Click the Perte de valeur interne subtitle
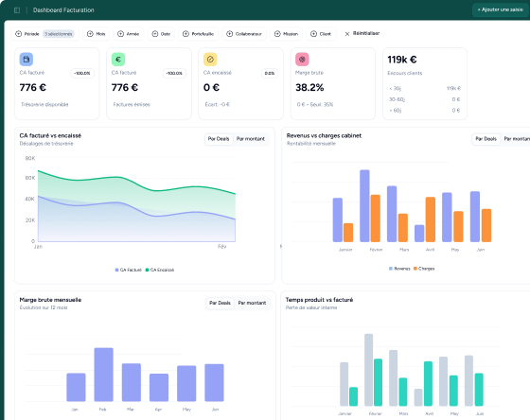The height and width of the screenshot is (420, 530). click(311, 307)
